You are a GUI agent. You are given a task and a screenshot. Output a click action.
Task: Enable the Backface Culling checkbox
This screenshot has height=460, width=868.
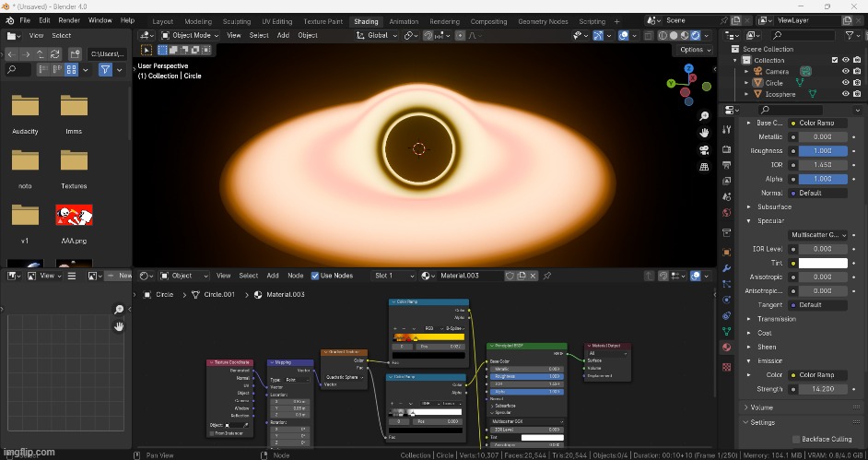[x=796, y=439]
